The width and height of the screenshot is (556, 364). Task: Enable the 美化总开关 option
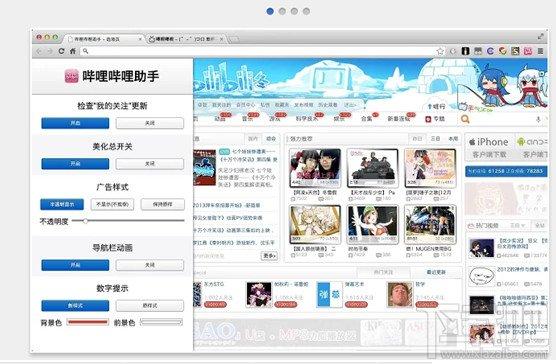(75, 164)
